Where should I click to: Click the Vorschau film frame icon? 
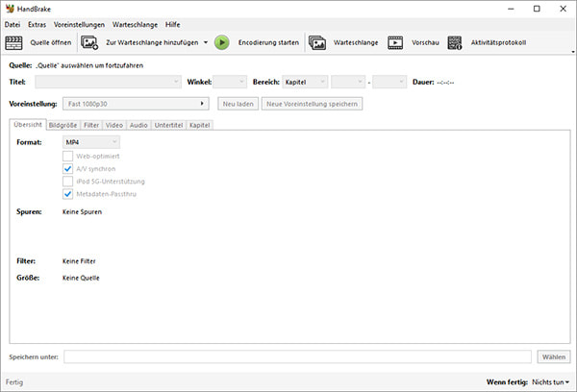395,42
